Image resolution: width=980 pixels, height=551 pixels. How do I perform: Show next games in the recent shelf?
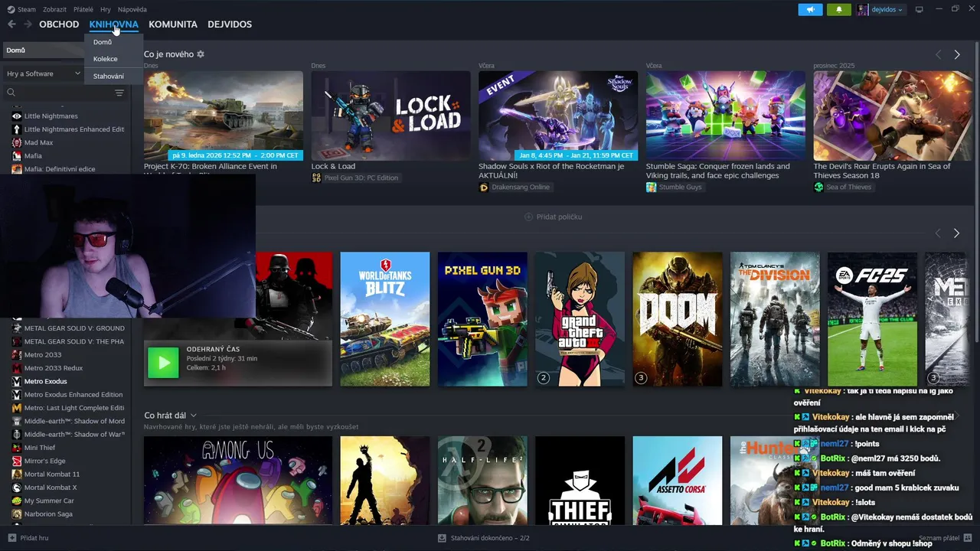(x=956, y=233)
